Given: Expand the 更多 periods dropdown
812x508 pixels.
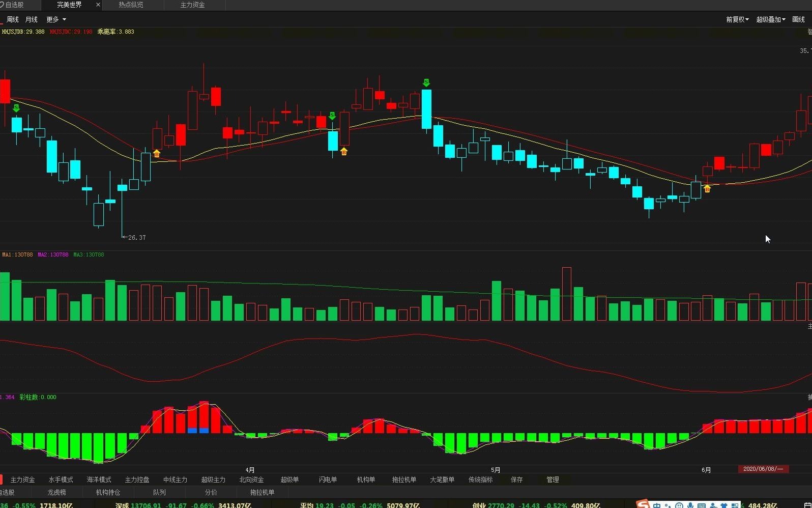Looking at the screenshot, I should tap(56, 19).
